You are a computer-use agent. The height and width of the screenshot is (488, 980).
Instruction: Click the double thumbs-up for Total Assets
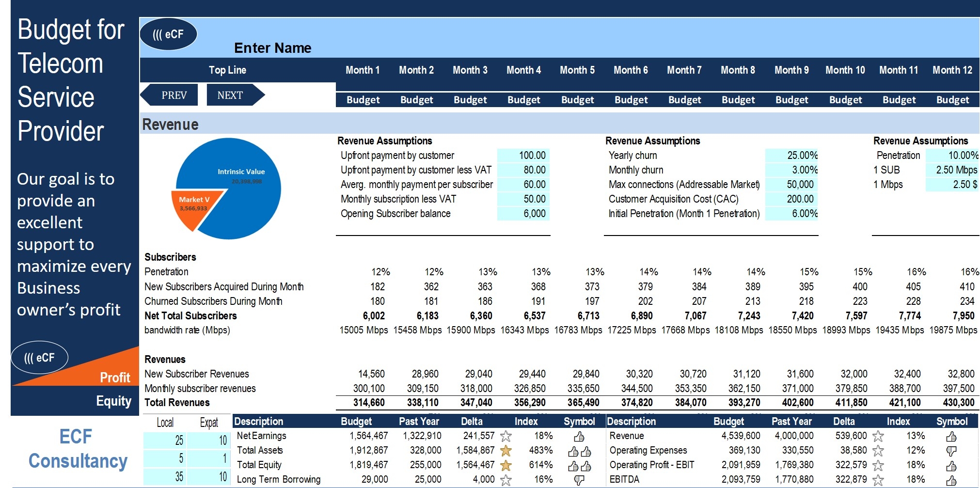coord(579,451)
